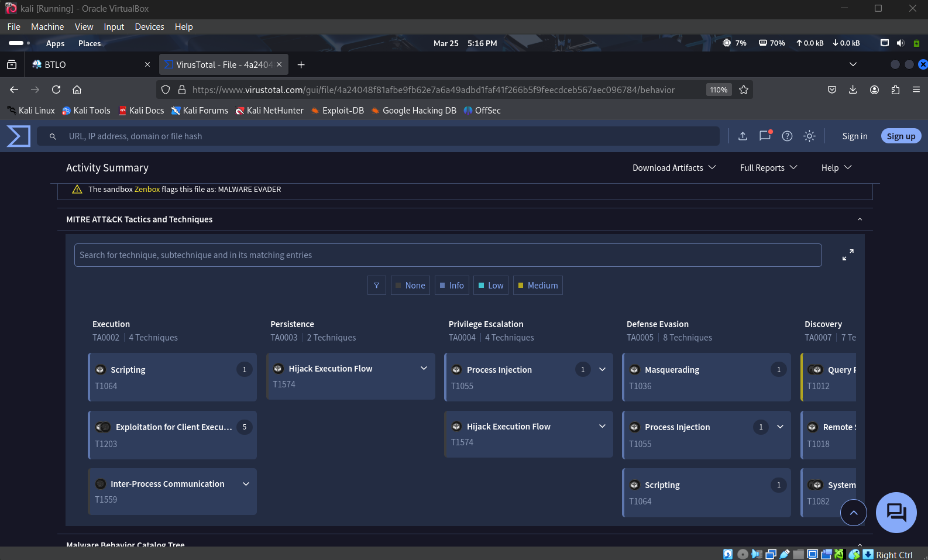This screenshot has width=928, height=560.
Task: Click the upload file icon
Action: coord(743,136)
